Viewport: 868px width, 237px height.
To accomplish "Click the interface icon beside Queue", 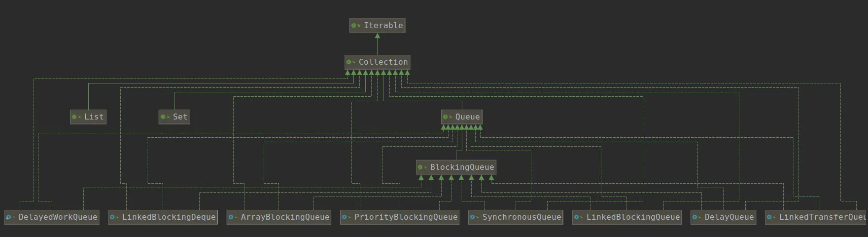I will (x=446, y=117).
